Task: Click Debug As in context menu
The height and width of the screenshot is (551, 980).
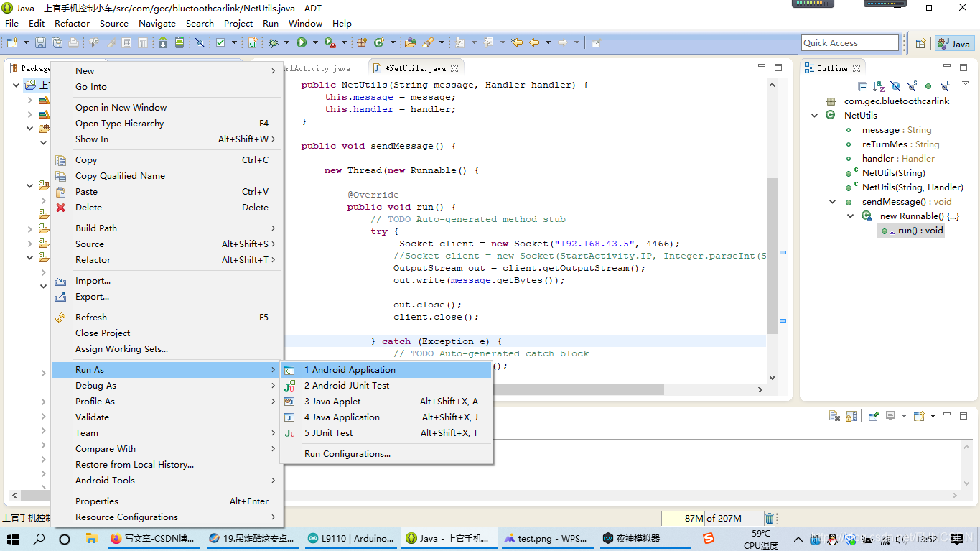Action: pos(167,386)
